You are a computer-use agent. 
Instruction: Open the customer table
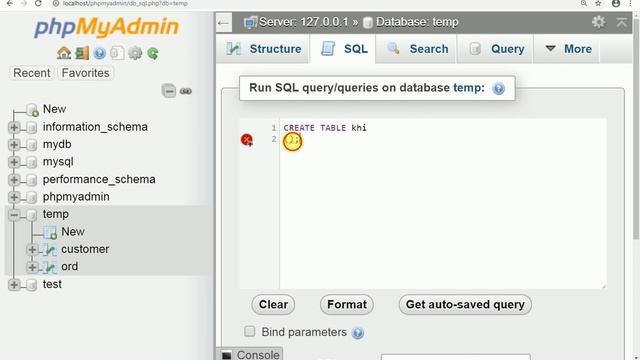click(85, 249)
